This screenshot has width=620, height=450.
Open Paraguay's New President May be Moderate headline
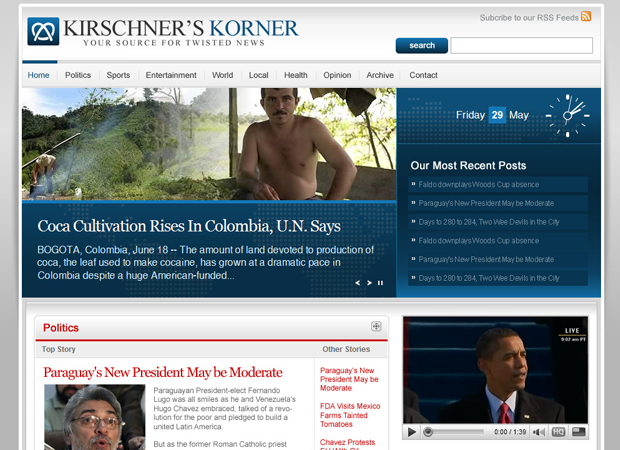tap(163, 372)
